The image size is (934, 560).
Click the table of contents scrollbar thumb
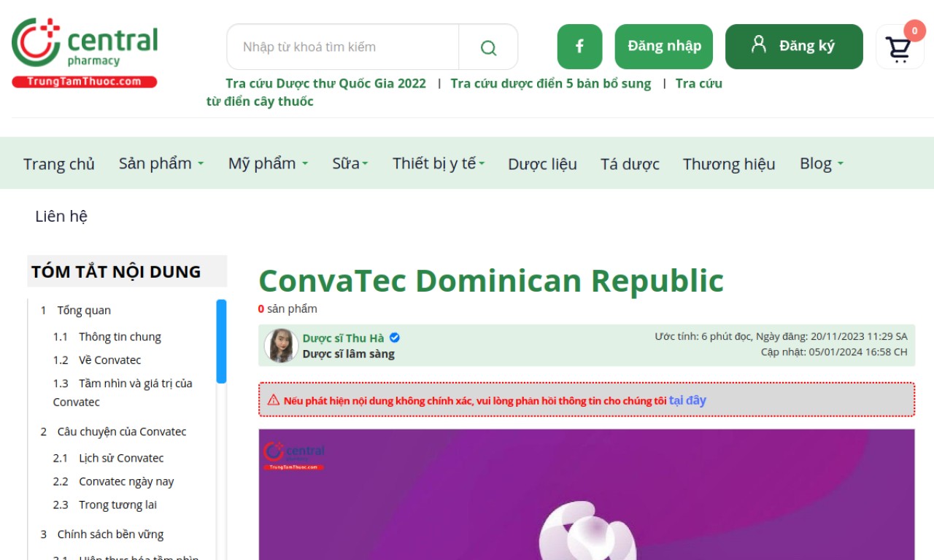click(221, 341)
